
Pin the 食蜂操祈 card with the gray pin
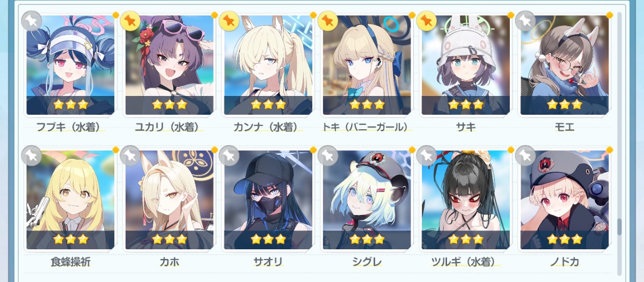[x=31, y=155]
